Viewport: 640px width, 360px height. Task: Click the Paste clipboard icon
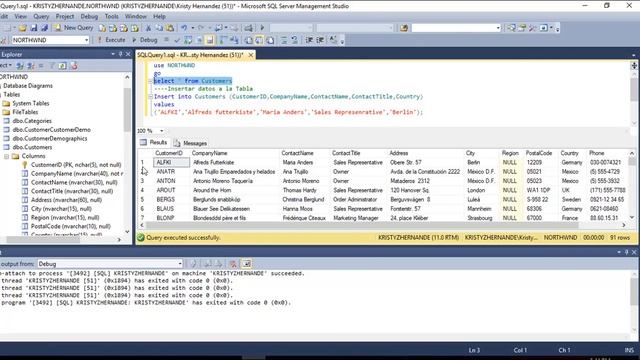click(170, 28)
